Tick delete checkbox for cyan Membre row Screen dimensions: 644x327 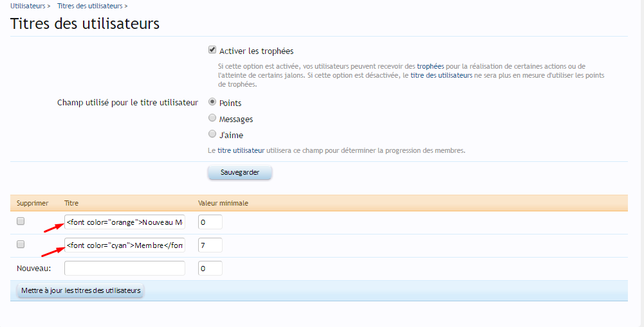pyautogui.click(x=21, y=244)
